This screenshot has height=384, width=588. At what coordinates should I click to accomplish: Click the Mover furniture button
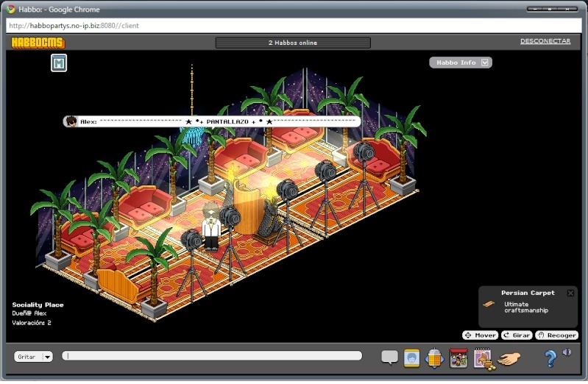[x=481, y=335]
